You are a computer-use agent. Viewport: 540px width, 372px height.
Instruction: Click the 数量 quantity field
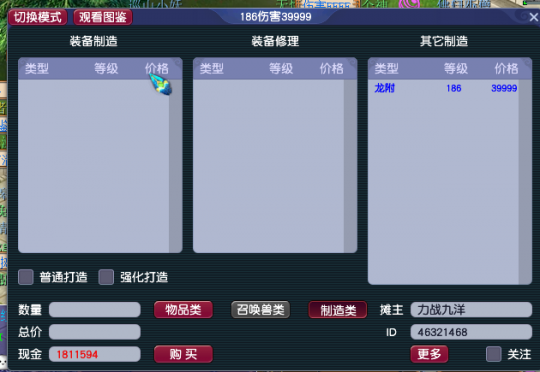point(95,310)
